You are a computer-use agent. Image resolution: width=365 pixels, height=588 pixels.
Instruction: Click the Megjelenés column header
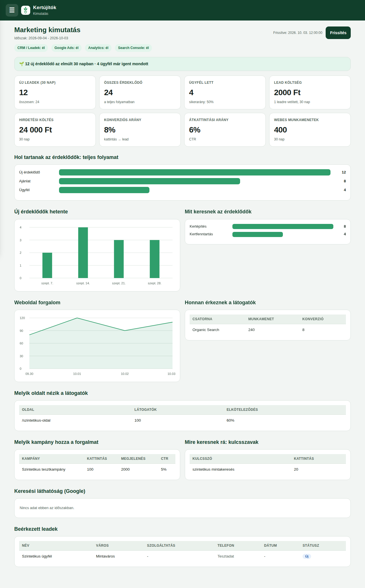click(x=133, y=459)
